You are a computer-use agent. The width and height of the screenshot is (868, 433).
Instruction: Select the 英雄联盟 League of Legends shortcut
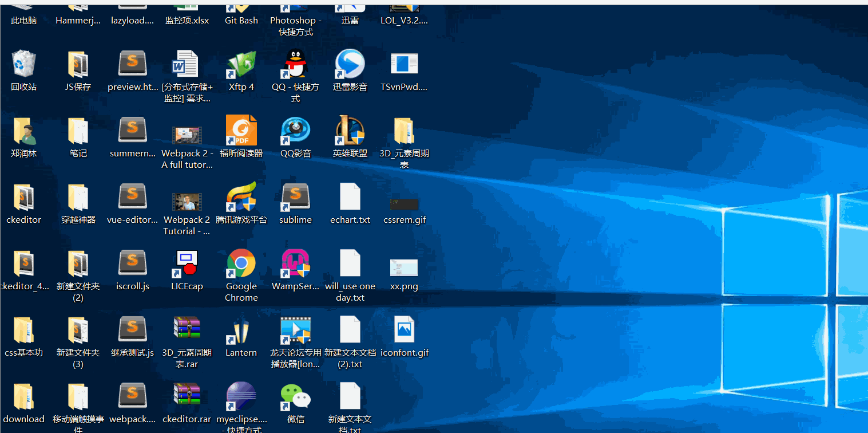click(x=350, y=130)
